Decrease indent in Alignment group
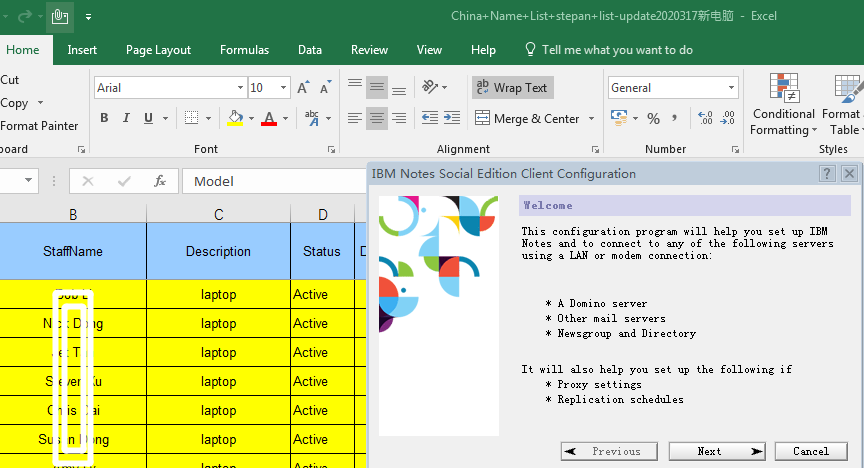The width and height of the screenshot is (864, 468). pyautogui.click(x=430, y=118)
